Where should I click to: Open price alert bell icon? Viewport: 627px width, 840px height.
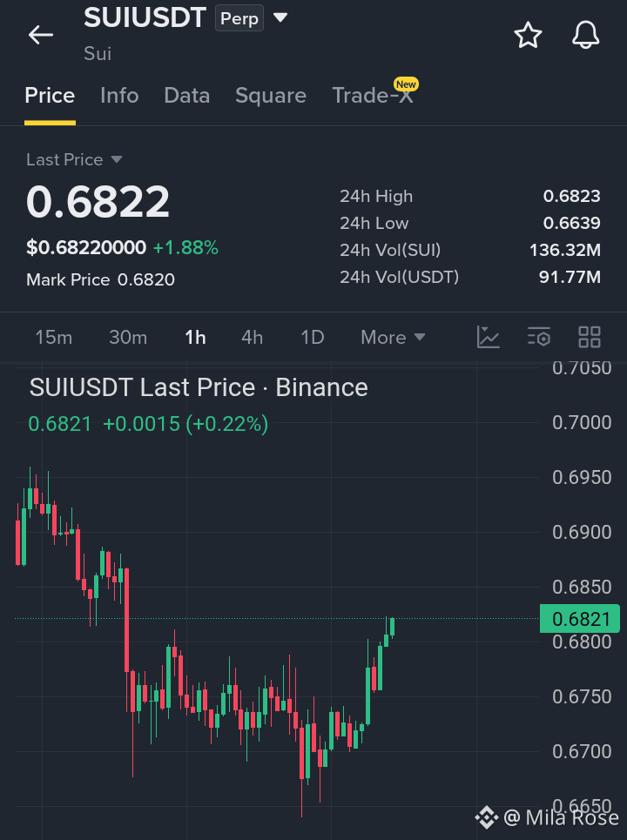tap(586, 36)
